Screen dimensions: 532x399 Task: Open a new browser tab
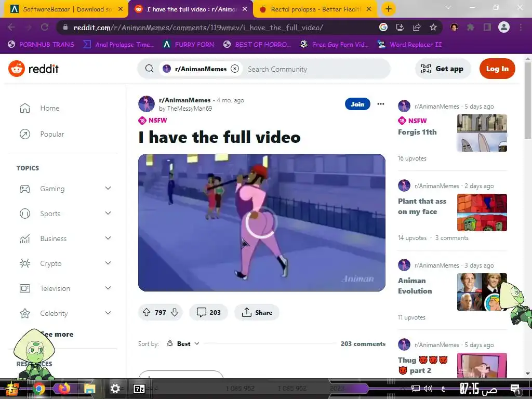389,9
